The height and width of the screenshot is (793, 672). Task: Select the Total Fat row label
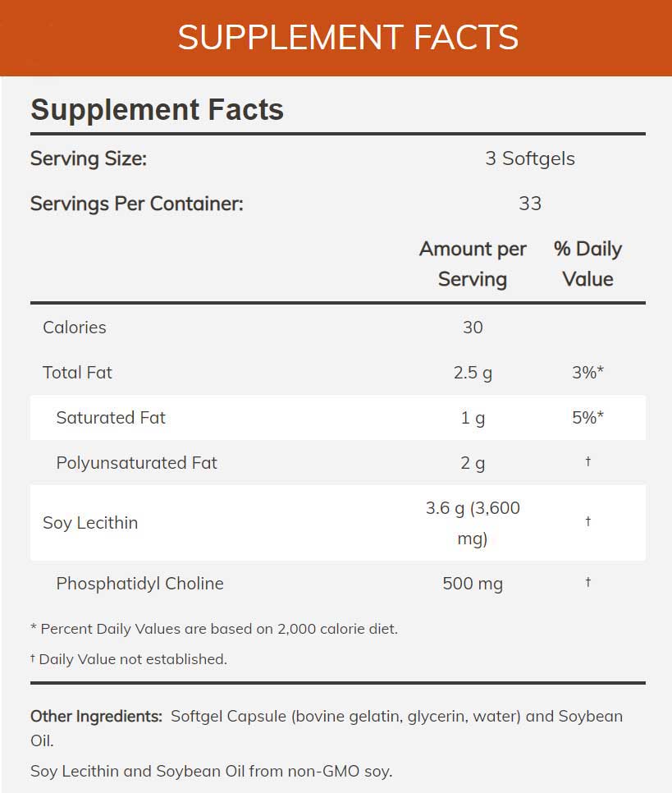coord(77,372)
